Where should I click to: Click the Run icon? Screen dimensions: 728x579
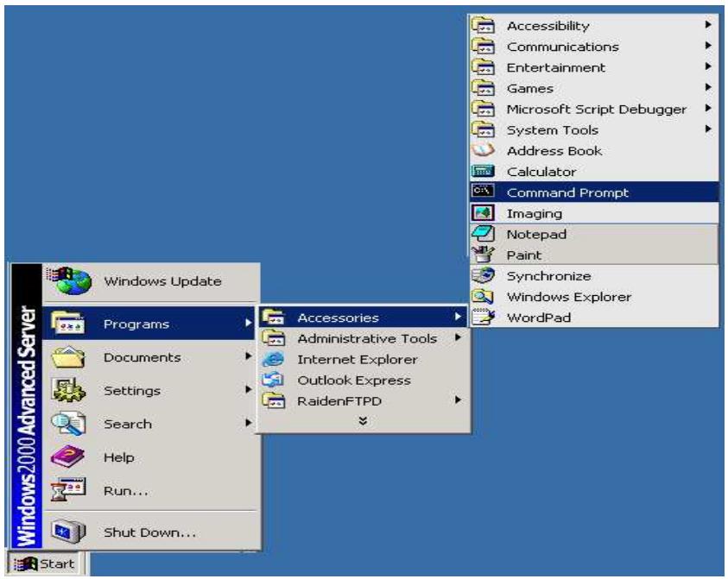tap(68, 490)
